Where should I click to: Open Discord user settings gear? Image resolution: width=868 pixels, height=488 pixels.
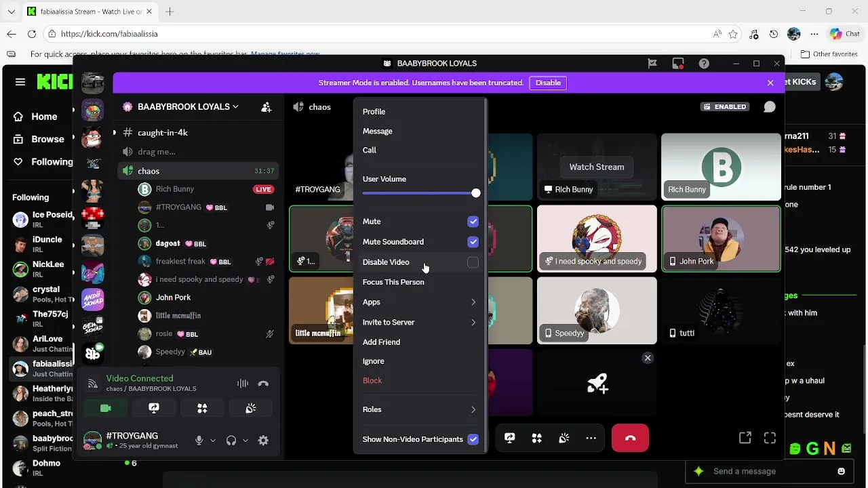coord(264,441)
